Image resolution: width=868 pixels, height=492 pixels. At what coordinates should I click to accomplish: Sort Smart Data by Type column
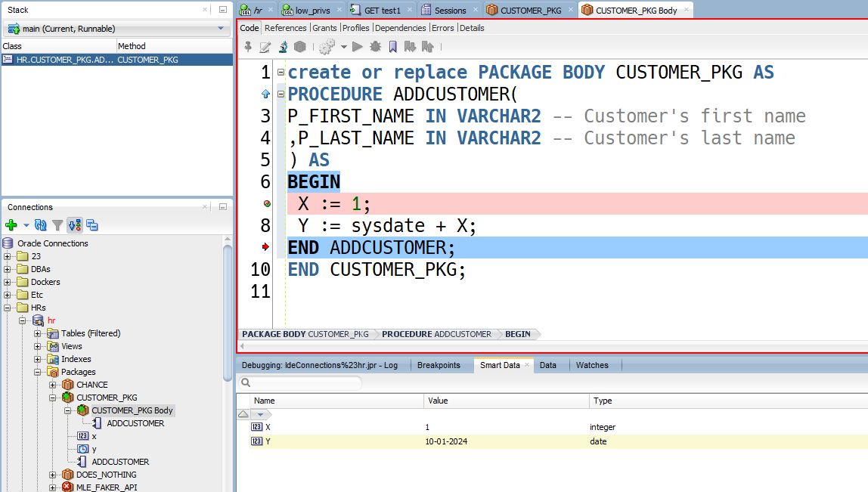click(x=729, y=401)
